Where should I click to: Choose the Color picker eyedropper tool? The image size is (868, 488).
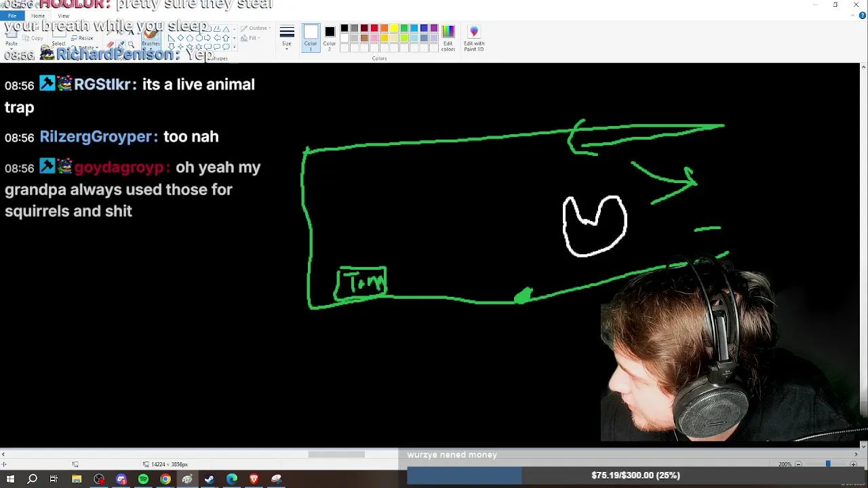(121, 44)
